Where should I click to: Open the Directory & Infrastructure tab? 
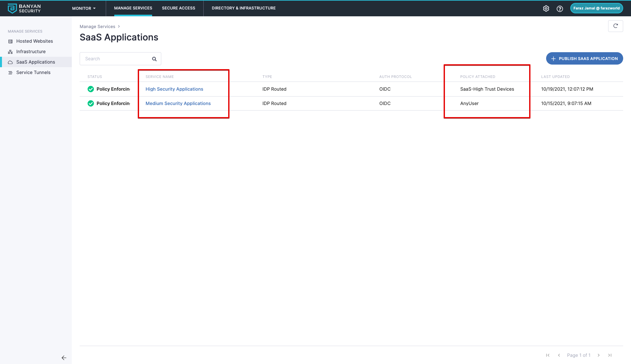pos(244,8)
